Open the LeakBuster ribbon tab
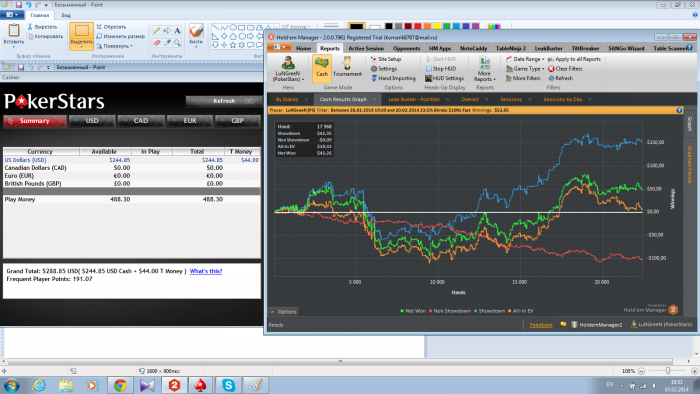The width and height of the screenshot is (700, 394). pyautogui.click(x=549, y=48)
